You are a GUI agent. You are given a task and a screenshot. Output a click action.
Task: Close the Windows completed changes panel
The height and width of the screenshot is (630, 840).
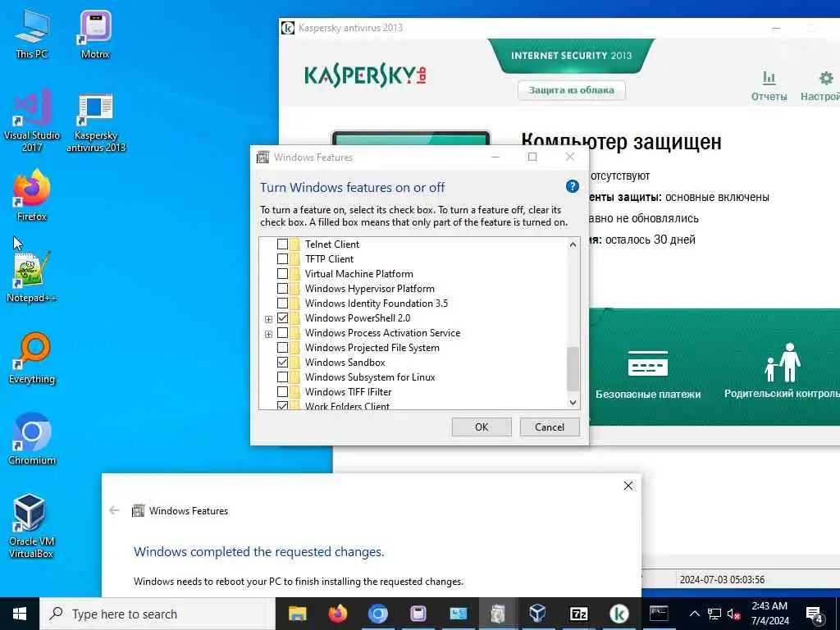[628, 486]
